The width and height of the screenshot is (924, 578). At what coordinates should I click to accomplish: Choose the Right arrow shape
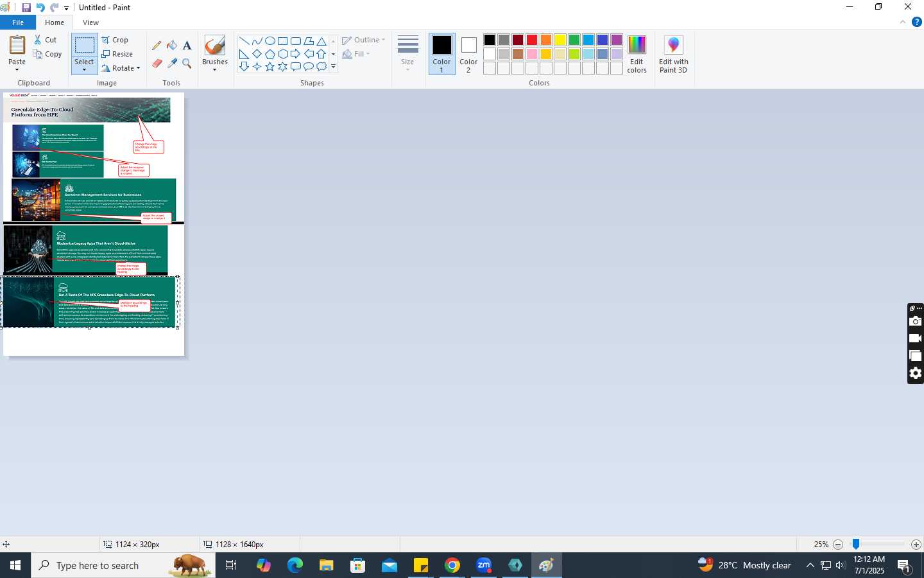(x=295, y=54)
